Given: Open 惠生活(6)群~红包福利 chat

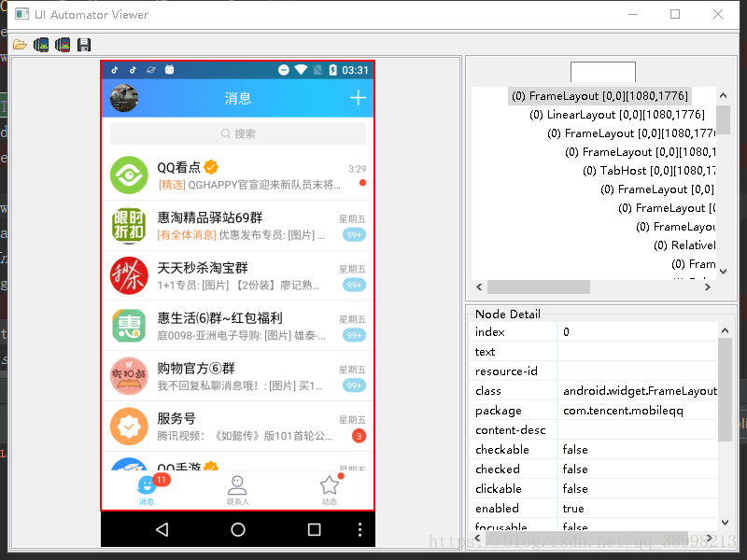Looking at the screenshot, I should 238,326.
